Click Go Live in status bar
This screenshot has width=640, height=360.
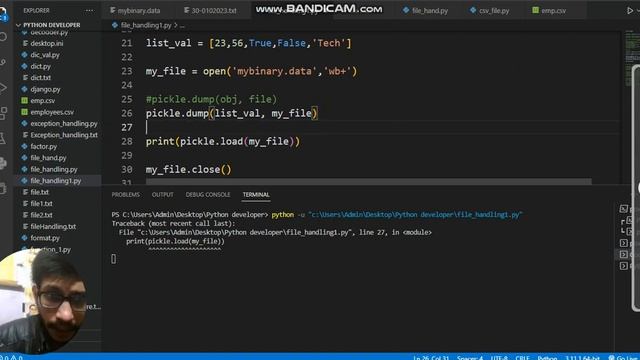pyautogui.click(x=624, y=358)
